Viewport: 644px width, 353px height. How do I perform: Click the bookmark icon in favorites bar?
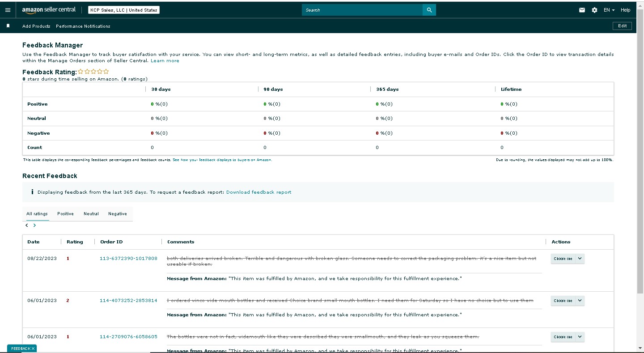8,26
